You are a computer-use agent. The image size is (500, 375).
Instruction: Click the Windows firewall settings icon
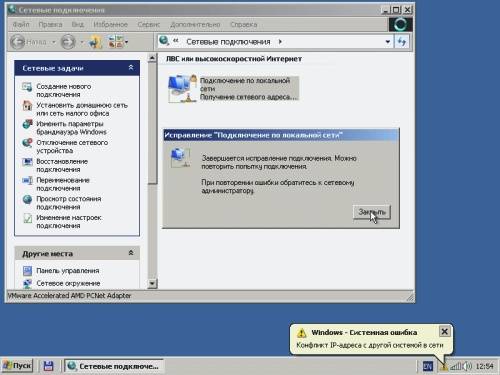(x=27, y=124)
